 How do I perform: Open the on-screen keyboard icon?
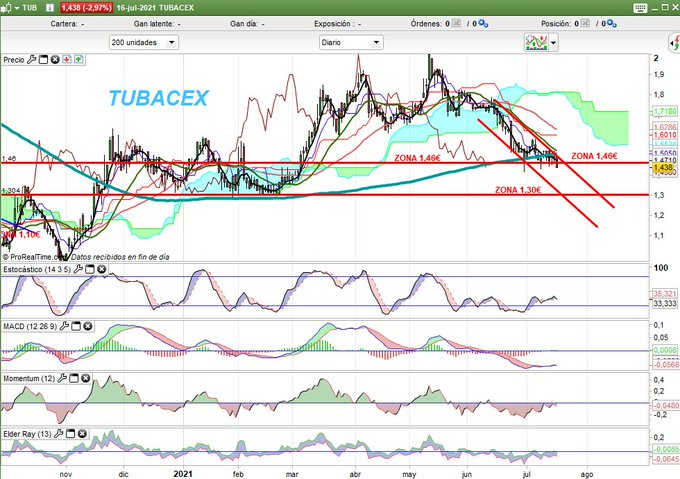[x=640, y=8]
